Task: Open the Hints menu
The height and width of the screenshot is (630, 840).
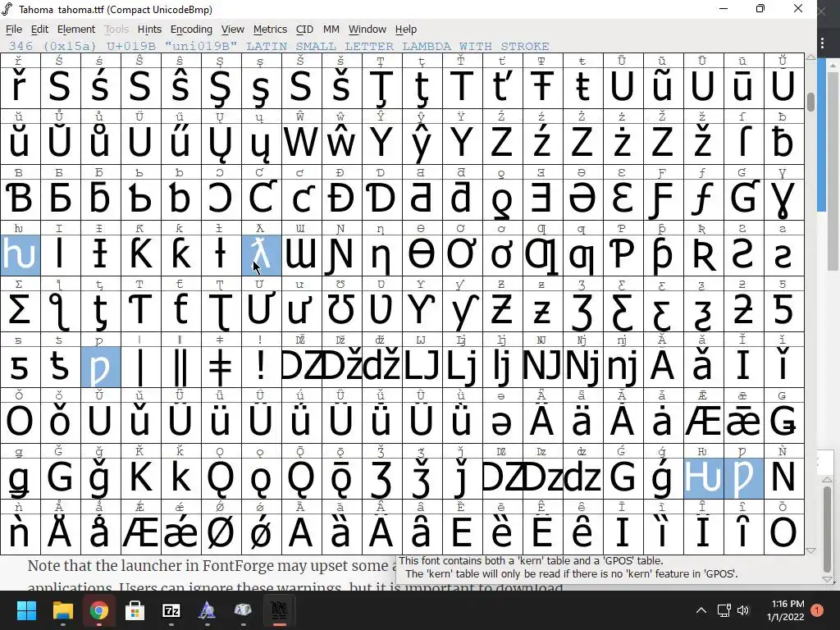Action: [x=149, y=30]
